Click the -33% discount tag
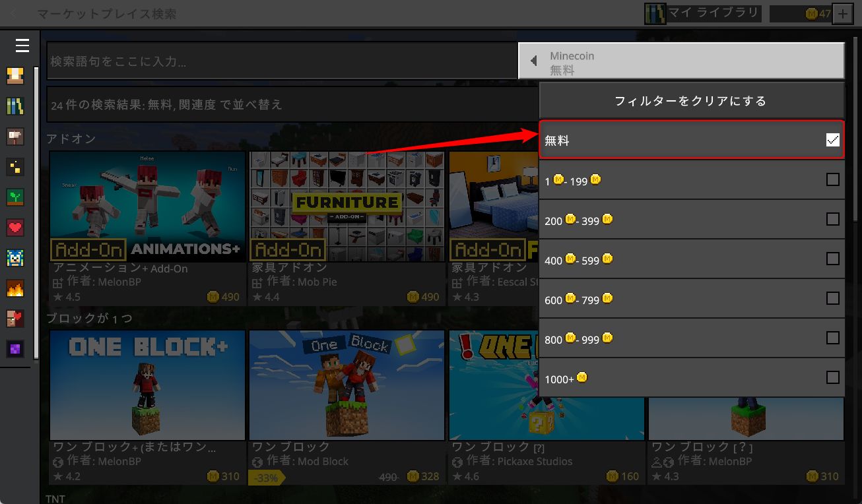The width and height of the screenshot is (862, 504). click(x=267, y=478)
